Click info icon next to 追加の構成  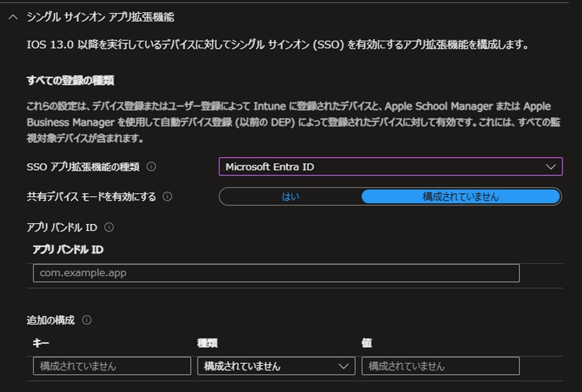coord(87,320)
